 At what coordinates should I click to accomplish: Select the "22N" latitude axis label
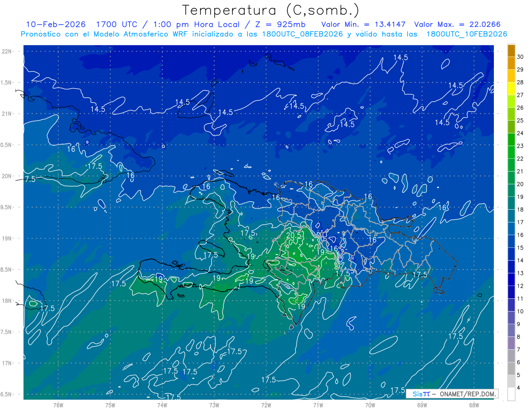click(x=6, y=51)
